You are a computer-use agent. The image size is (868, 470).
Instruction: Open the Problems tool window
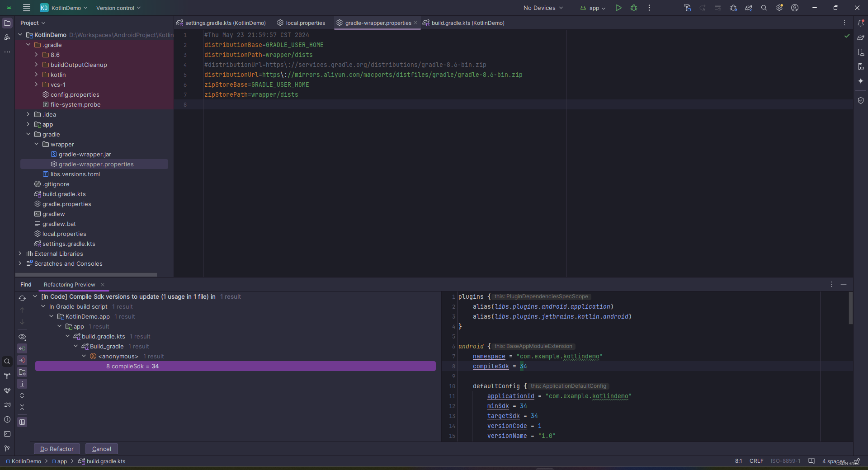7,419
